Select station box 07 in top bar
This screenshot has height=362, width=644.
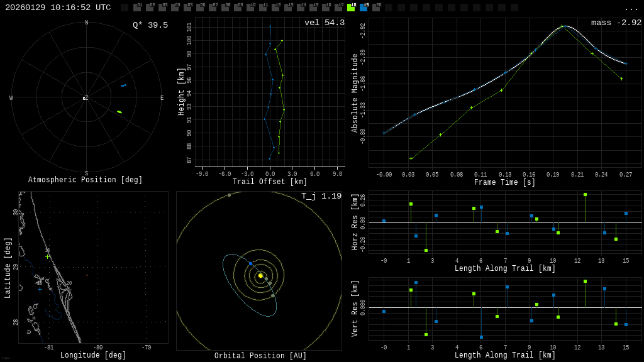tap(213, 8)
